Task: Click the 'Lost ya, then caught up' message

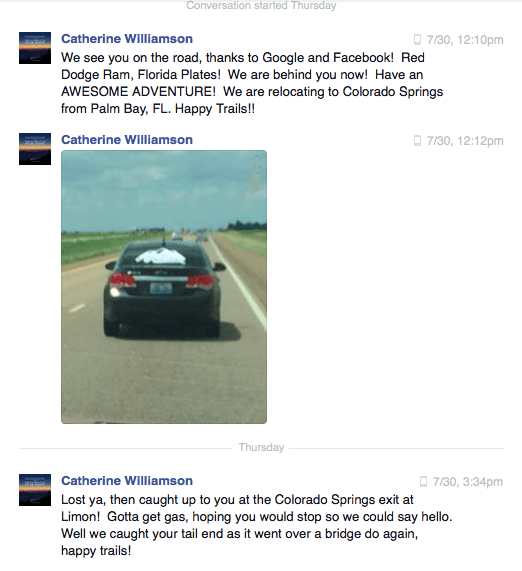Action: (x=257, y=525)
